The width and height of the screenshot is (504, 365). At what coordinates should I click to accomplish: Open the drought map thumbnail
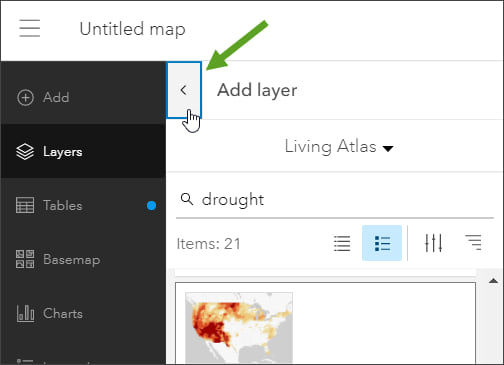[x=239, y=328]
